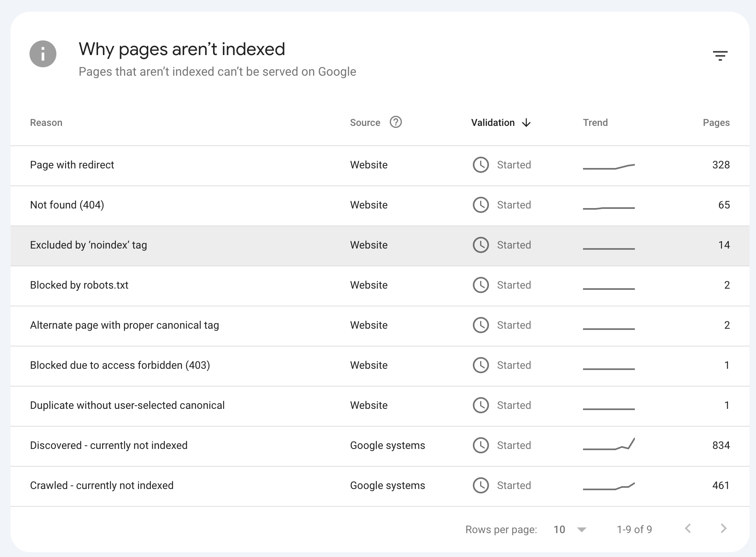Click pages count 65
The height and width of the screenshot is (557, 756).
click(x=724, y=205)
